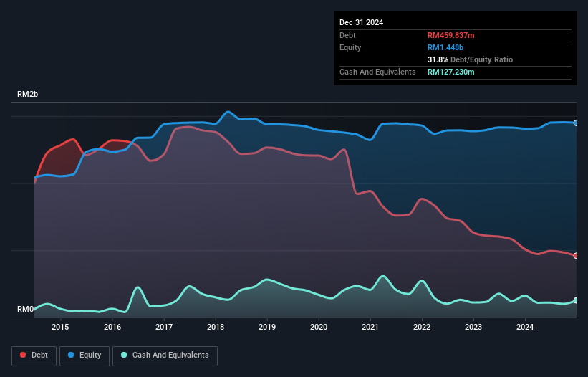Click the blue Equity legend dot
Image resolution: width=588 pixels, height=377 pixels.
tap(71, 355)
